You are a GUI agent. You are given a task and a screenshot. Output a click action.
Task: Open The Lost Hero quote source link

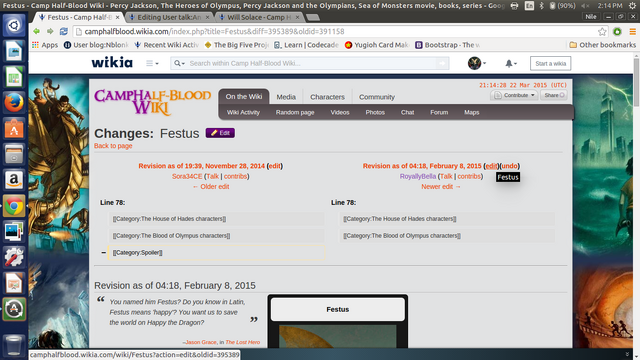[242, 342]
